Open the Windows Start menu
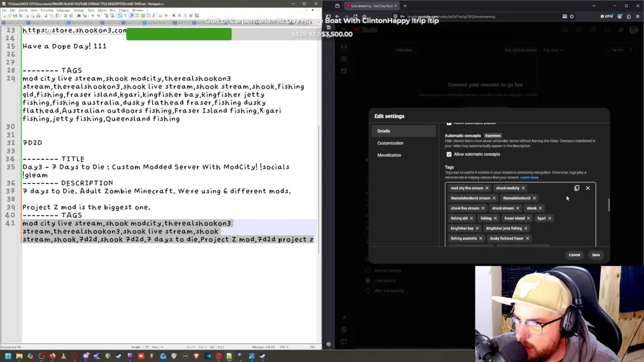Image resolution: width=644 pixels, height=362 pixels. tap(8, 356)
